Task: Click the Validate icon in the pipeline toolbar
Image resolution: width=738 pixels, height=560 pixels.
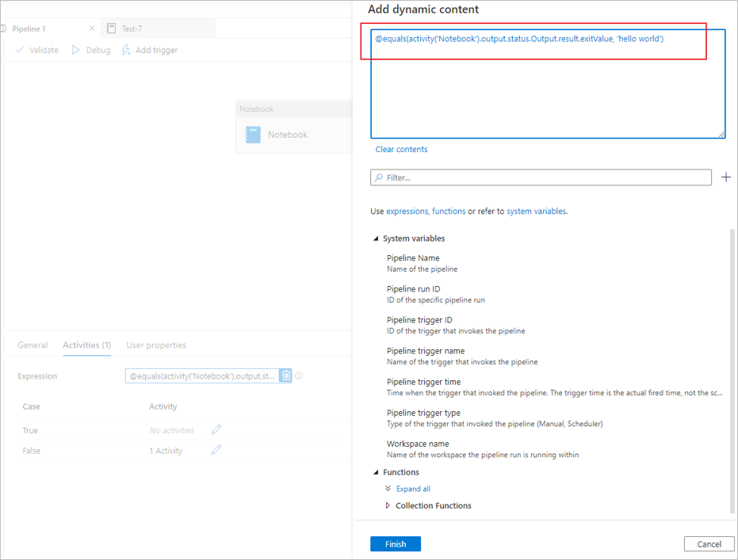Action: click(21, 49)
